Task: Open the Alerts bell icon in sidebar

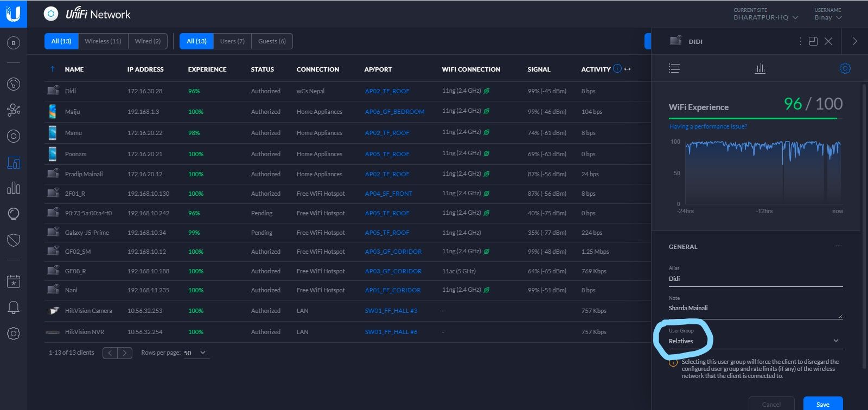Action: [14, 307]
